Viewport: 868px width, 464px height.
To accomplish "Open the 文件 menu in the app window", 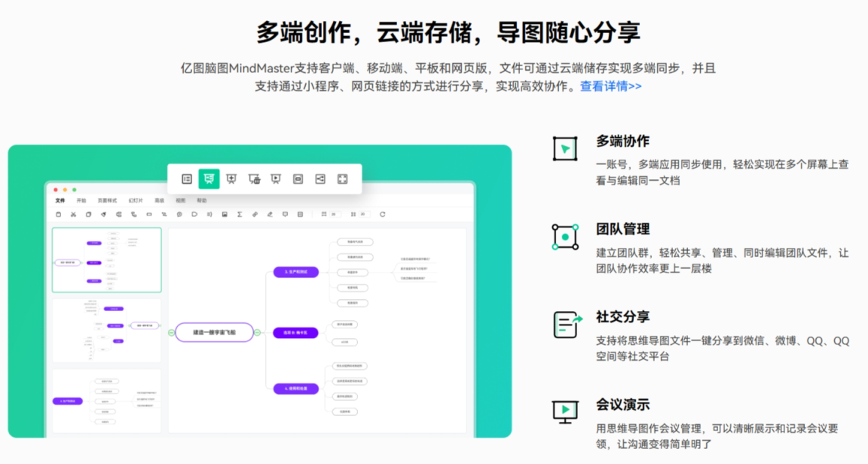I will tap(60, 201).
